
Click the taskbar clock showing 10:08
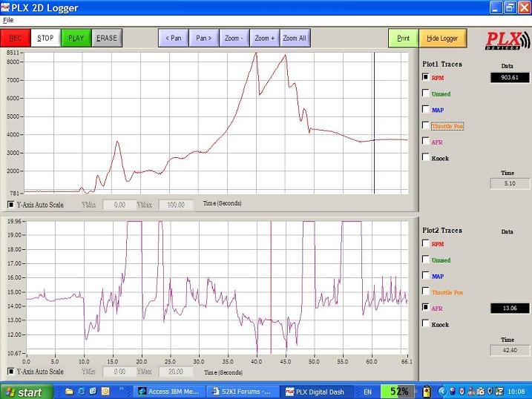[516, 392]
